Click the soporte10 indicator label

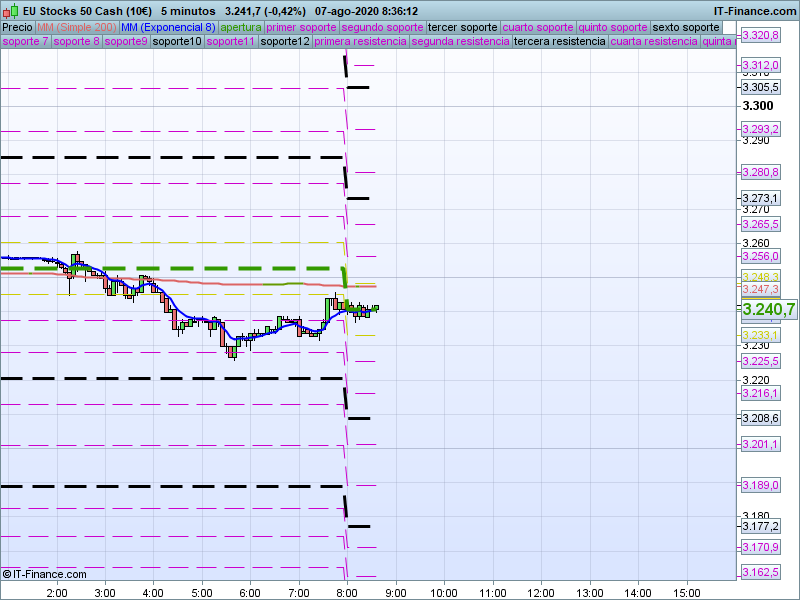click(x=177, y=42)
